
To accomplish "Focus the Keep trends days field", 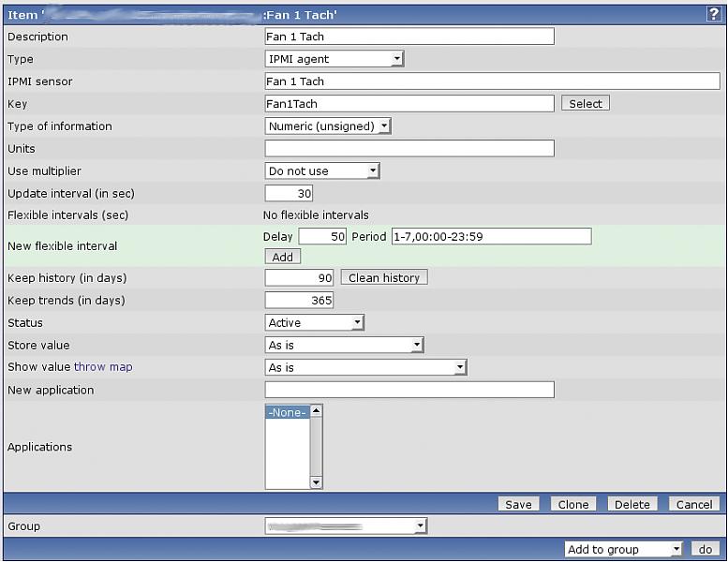I will [299, 301].
